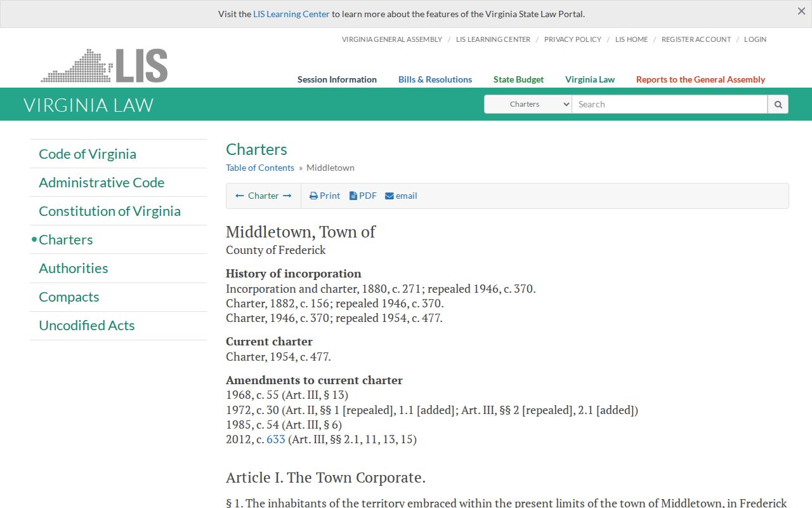The height and width of the screenshot is (508, 812).
Task: Open Session Information menu
Action: point(337,79)
